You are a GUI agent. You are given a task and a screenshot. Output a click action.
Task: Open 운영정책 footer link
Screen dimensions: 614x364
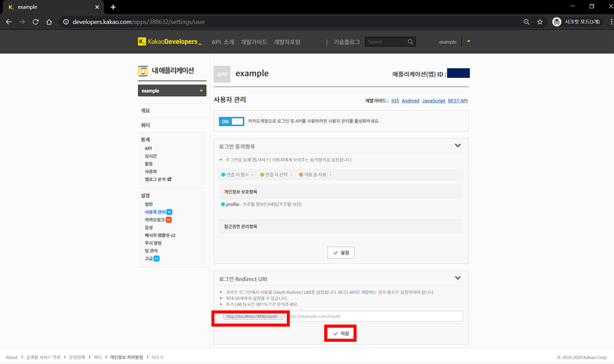[x=77, y=357]
